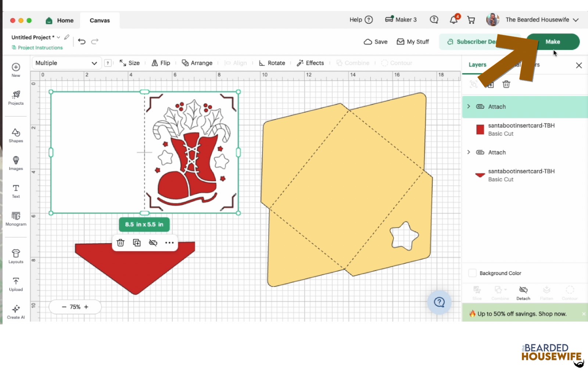Duplicate selection using floating toolbar icon
This screenshot has height=374, width=588.
(x=137, y=243)
